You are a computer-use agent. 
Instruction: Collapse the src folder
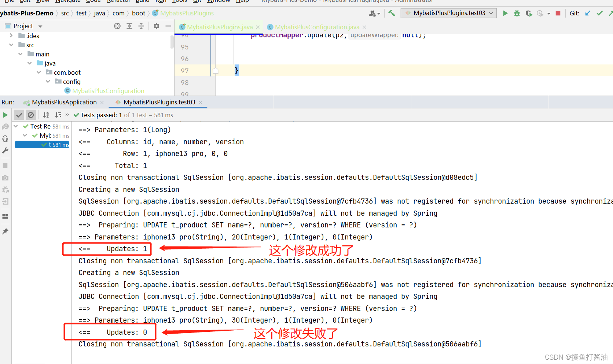11,45
